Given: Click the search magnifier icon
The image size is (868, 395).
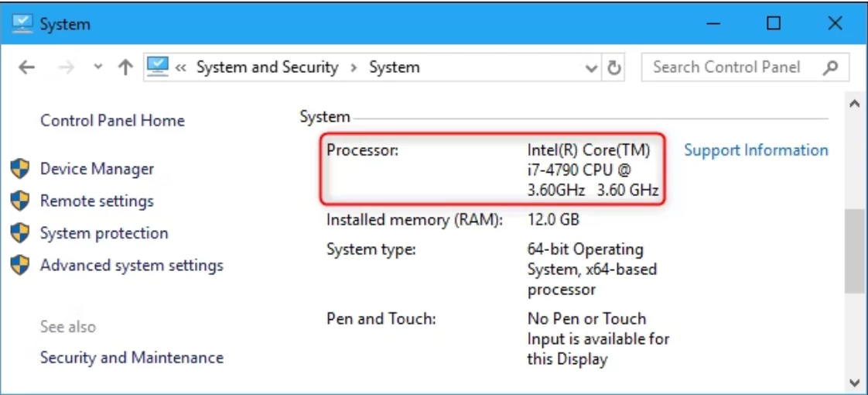Looking at the screenshot, I should coord(831,67).
